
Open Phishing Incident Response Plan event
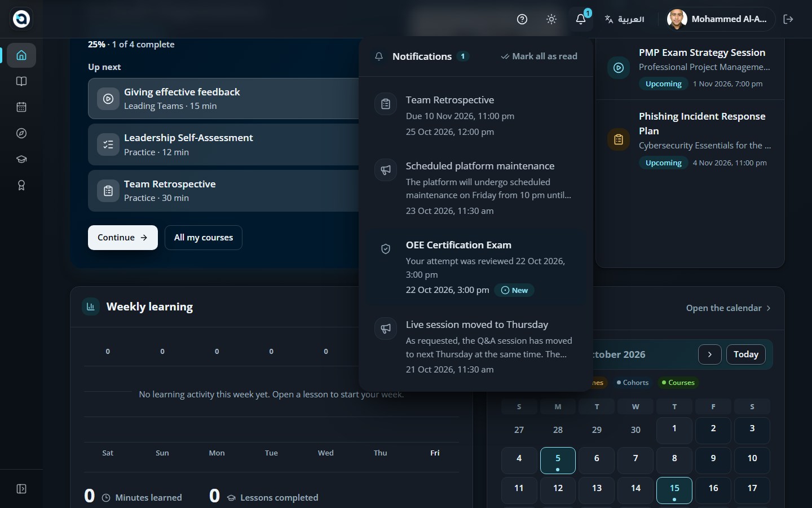(x=690, y=139)
